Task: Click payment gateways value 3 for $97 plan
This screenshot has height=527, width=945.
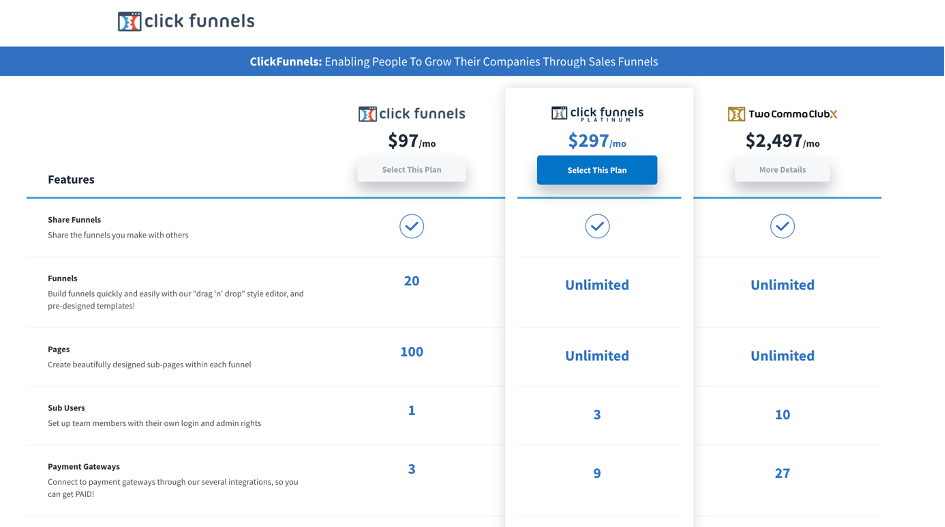Action: (412, 469)
